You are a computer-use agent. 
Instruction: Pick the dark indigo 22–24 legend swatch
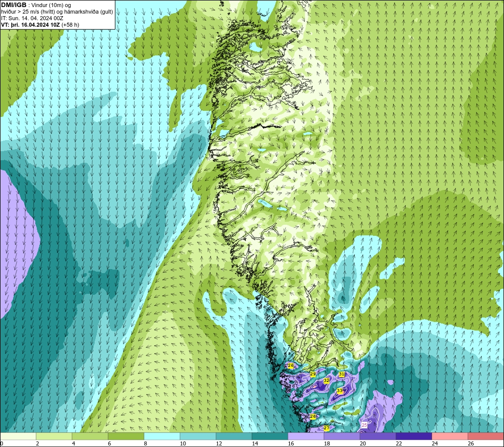tap(414, 436)
